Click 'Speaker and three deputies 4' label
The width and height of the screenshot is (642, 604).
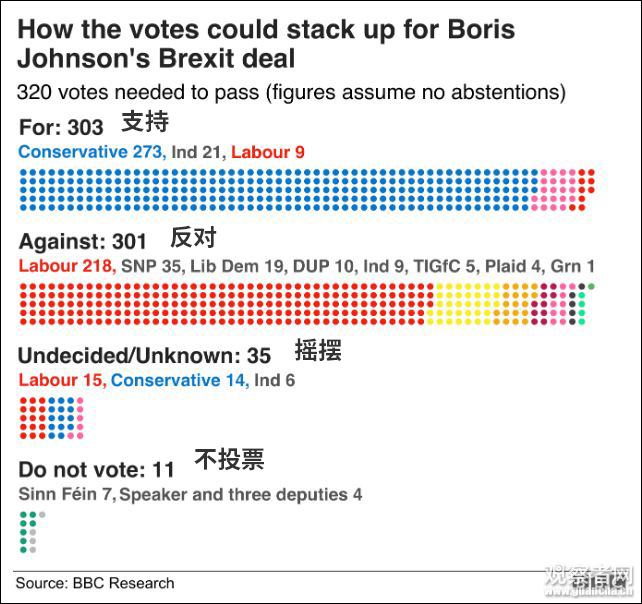241,494
